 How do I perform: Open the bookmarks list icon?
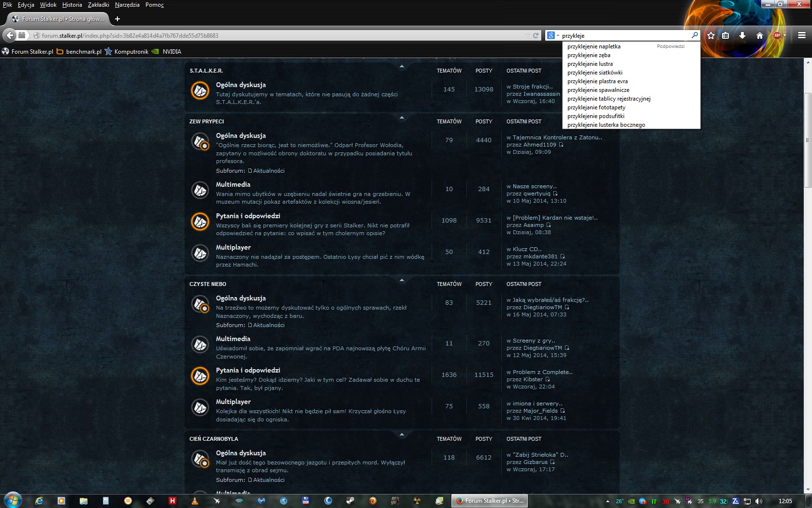coord(725,35)
